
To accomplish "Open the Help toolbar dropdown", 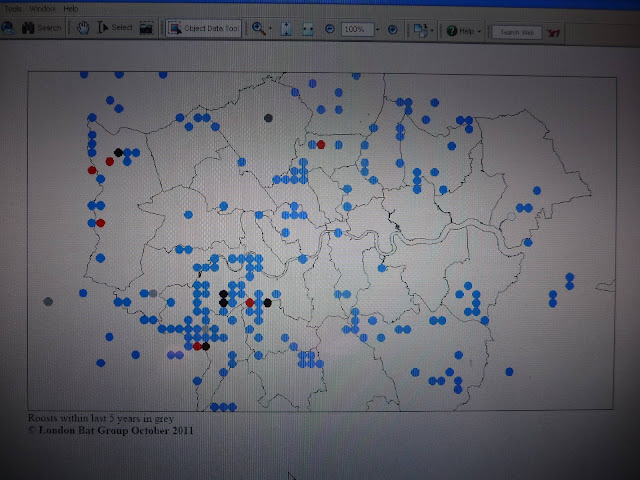I will (x=479, y=31).
